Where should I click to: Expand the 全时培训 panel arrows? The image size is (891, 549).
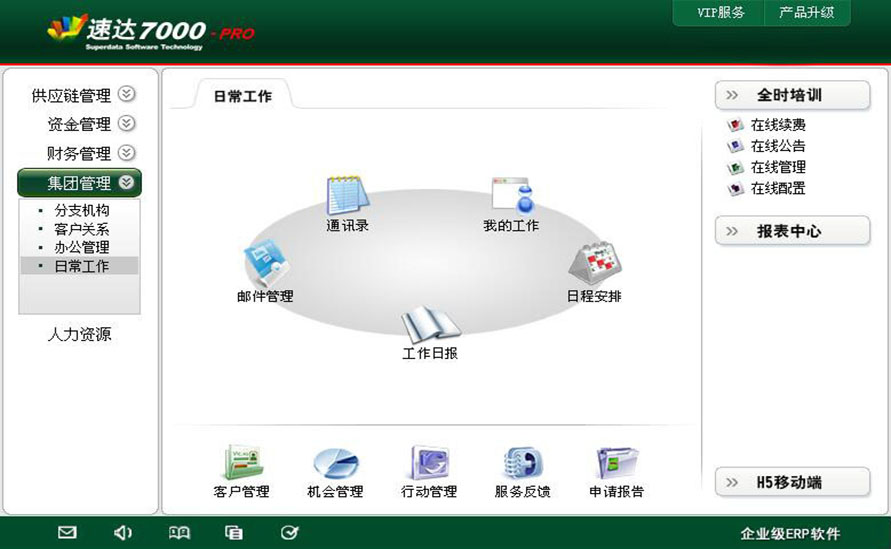pyautogui.click(x=732, y=95)
